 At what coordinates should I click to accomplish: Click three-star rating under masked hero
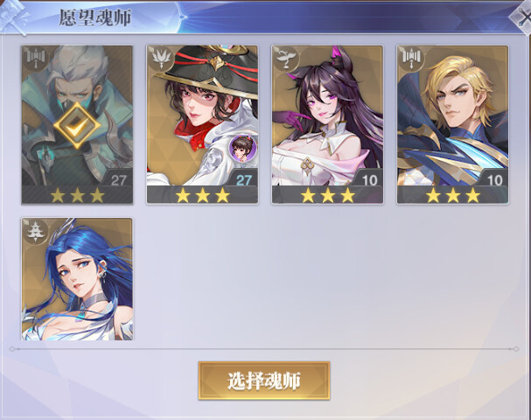point(77,195)
